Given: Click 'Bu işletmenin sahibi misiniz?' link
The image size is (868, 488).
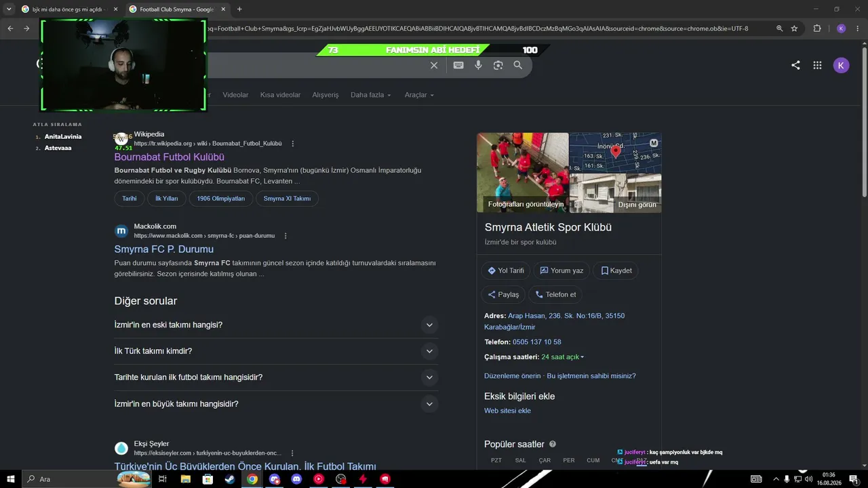Looking at the screenshot, I should [591, 376].
